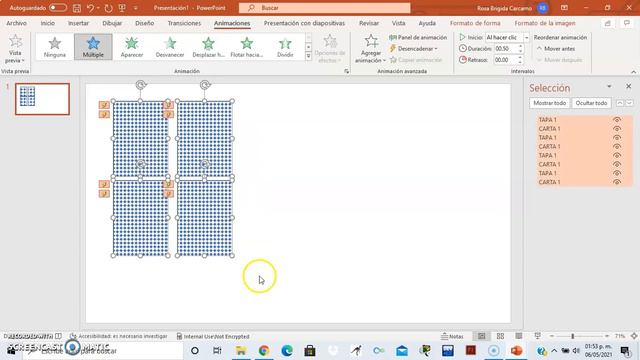
Task: Increase the Duración value with stepper
Action: coord(520,46)
